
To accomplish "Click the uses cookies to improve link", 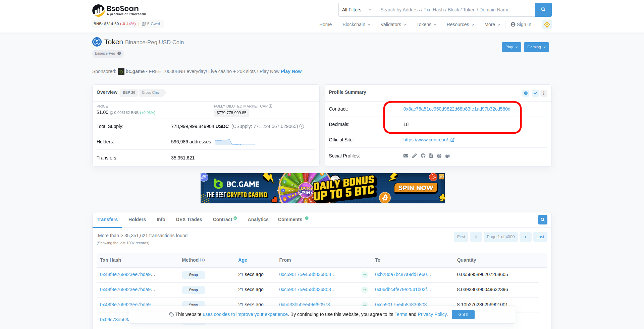I will pyautogui.click(x=245, y=314).
